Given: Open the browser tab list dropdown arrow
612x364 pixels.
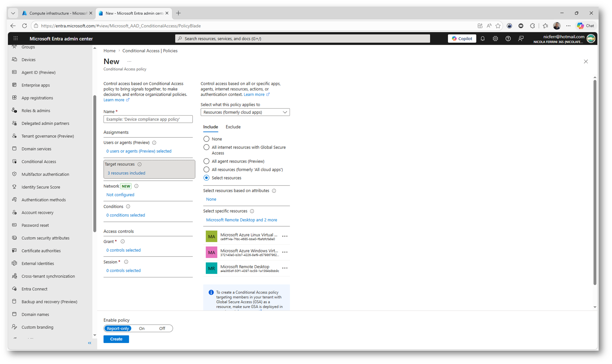Looking at the screenshot, I should point(13,13).
